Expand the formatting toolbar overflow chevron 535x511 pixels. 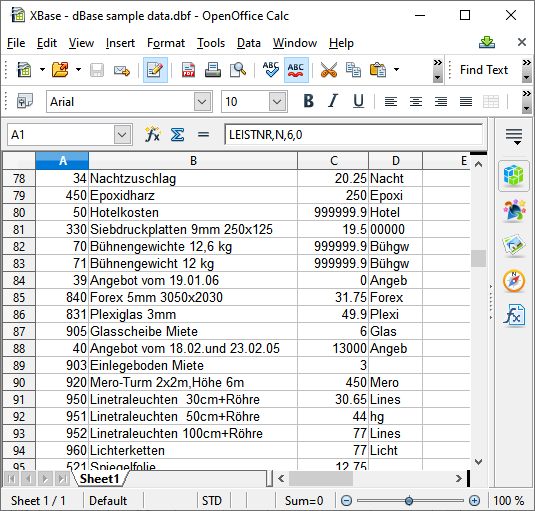tap(526, 101)
